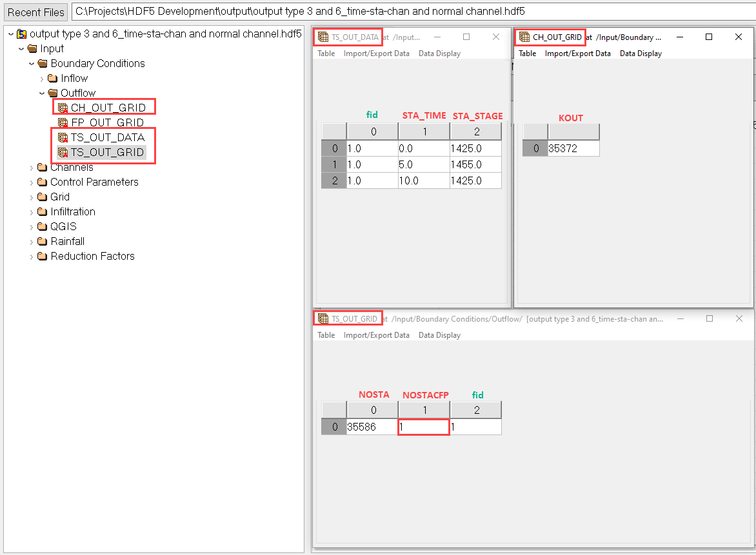Open Import/Export Data menu in TS_OUT_GRID window
This screenshot has width=756, height=555.
tap(376, 335)
